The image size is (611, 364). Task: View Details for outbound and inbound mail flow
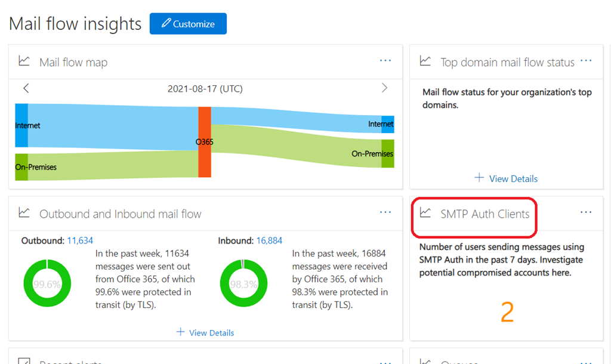point(205,332)
